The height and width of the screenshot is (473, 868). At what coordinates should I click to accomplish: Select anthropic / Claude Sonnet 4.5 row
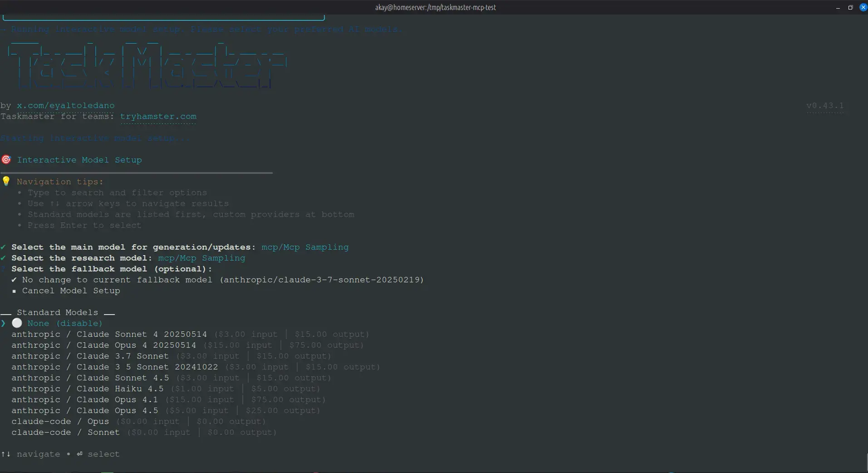(x=171, y=378)
